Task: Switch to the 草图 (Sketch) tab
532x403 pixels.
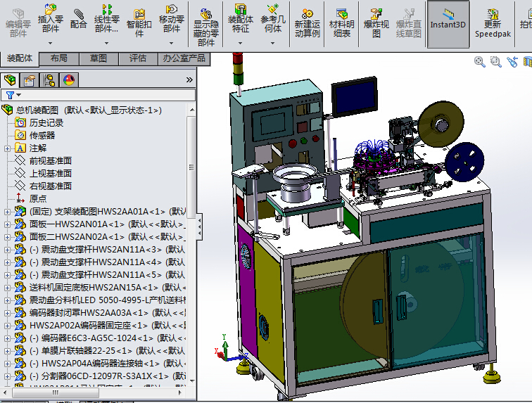Action: pos(99,58)
